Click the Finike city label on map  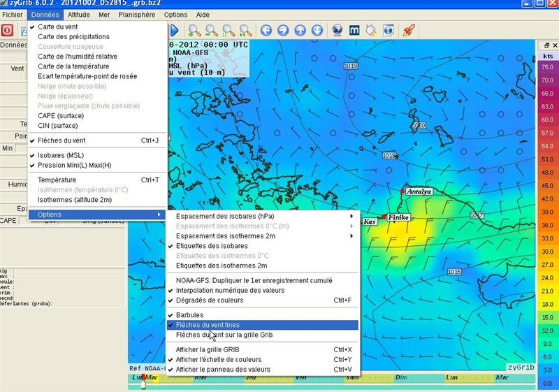click(398, 217)
